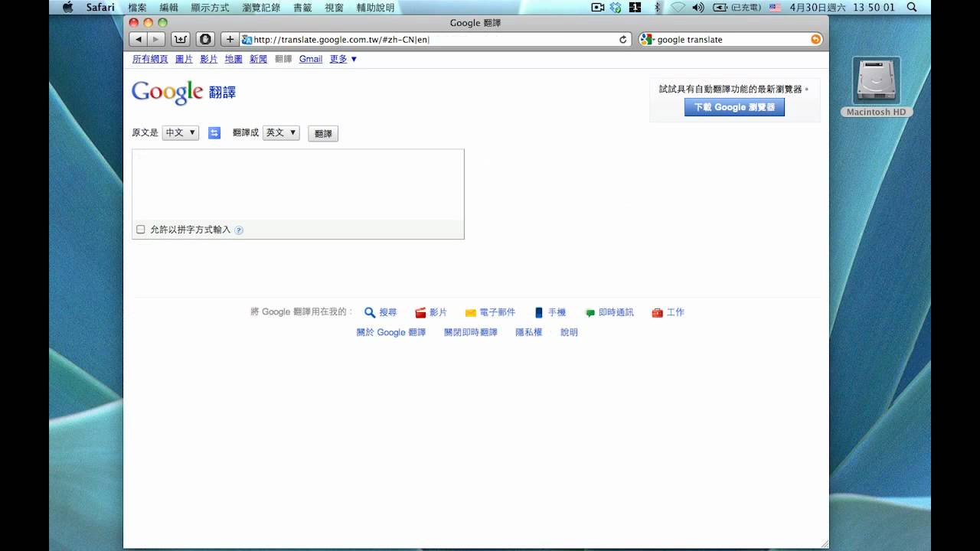Image resolution: width=980 pixels, height=551 pixels.
Task: Click the Google 翻譯 logo
Action: click(x=184, y=93)
